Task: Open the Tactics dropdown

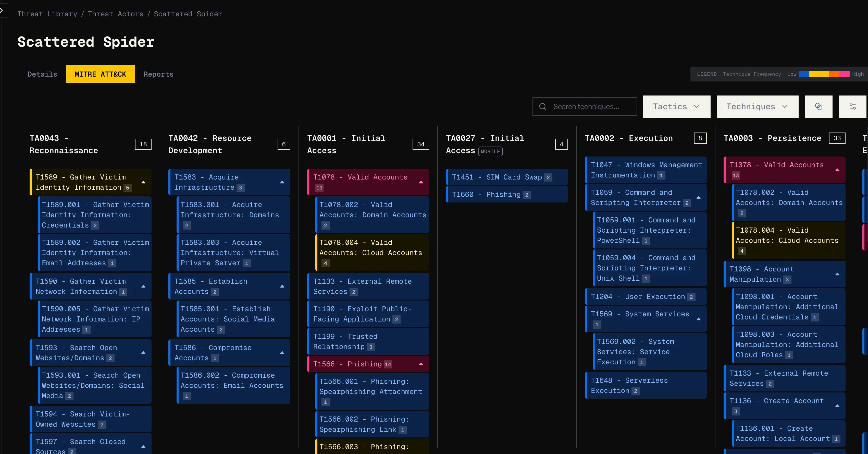Action: 676,106
